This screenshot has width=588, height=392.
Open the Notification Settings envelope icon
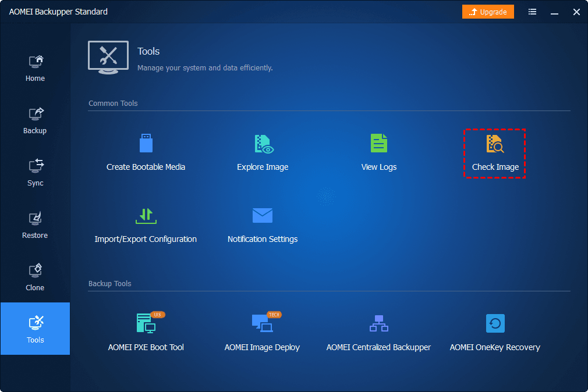click(263, 216)
